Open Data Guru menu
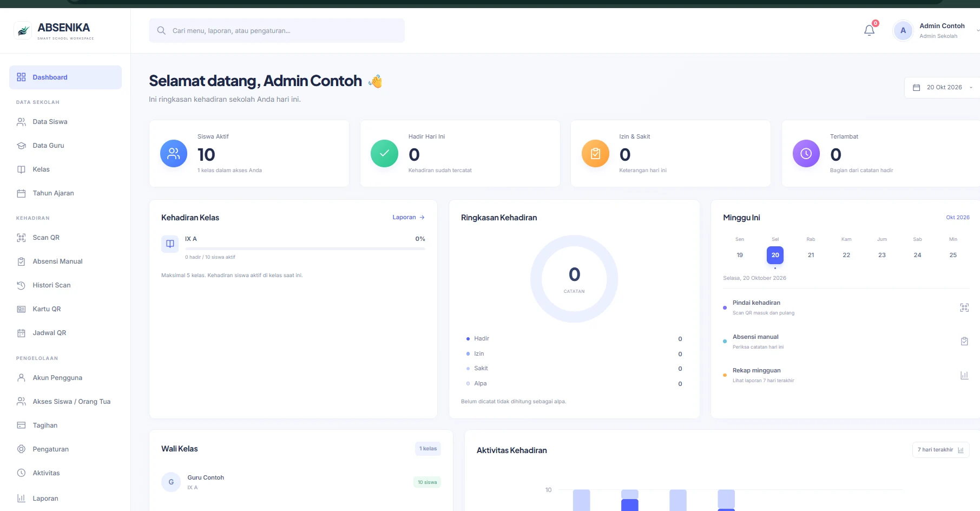 point(65,146)
